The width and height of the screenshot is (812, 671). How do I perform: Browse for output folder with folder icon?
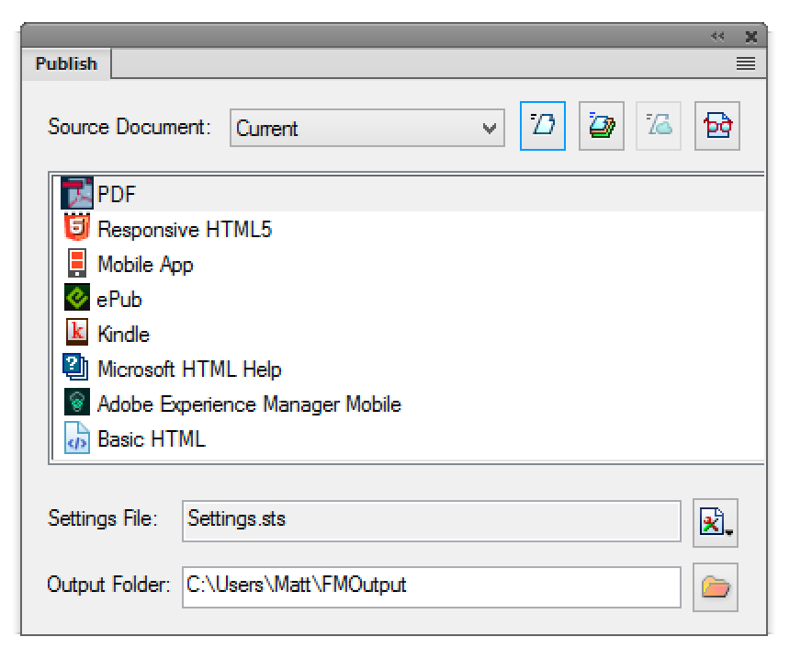[716, 586]
